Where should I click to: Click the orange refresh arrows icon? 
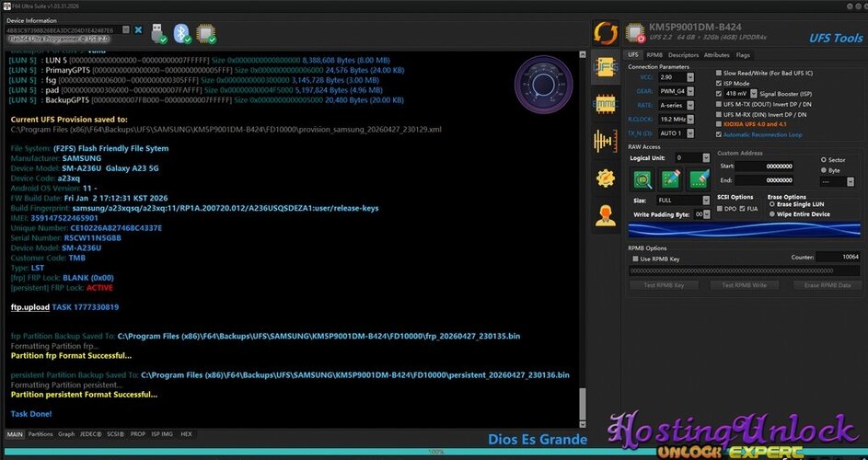[x=606, y=33]
